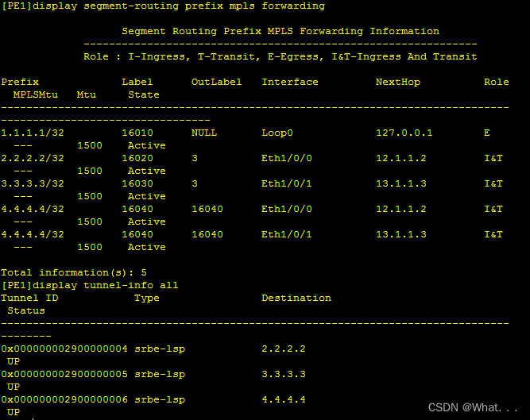Click the 'display segment-routing prefix mpls forwarding' command
Screen dimensions: 530x420
(x=179, y=6)
